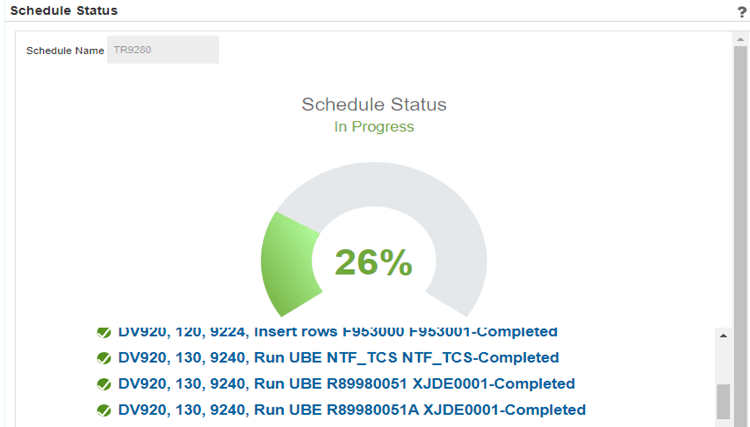Click checkmark icon beside Insert rows F953000 entry
Screen dimensions: 750x427
tap(104, 332)
